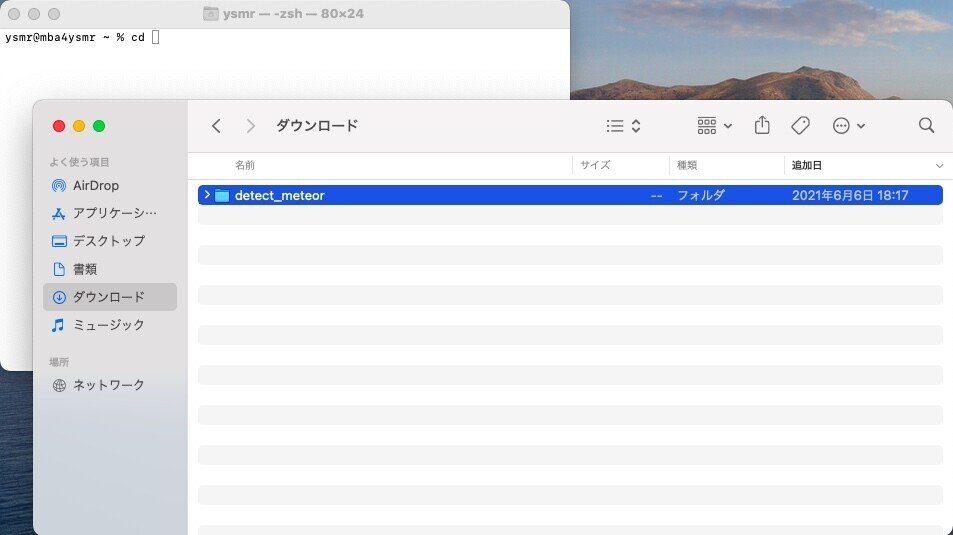Toggle sort direction chevron on 追加日 column
953x535 pixels.
939,165
